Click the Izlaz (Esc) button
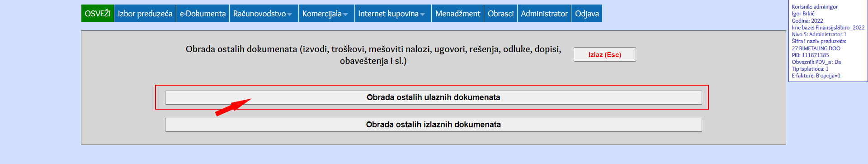The width and height of the screenshot is (868, 164). (605, 54)
